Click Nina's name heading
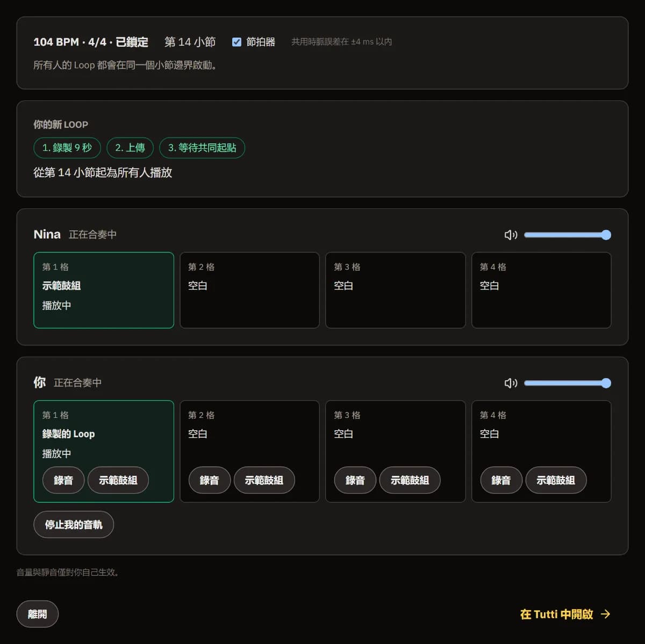The height and width of the screenshot is (644, 645). [x=47, y=234]
